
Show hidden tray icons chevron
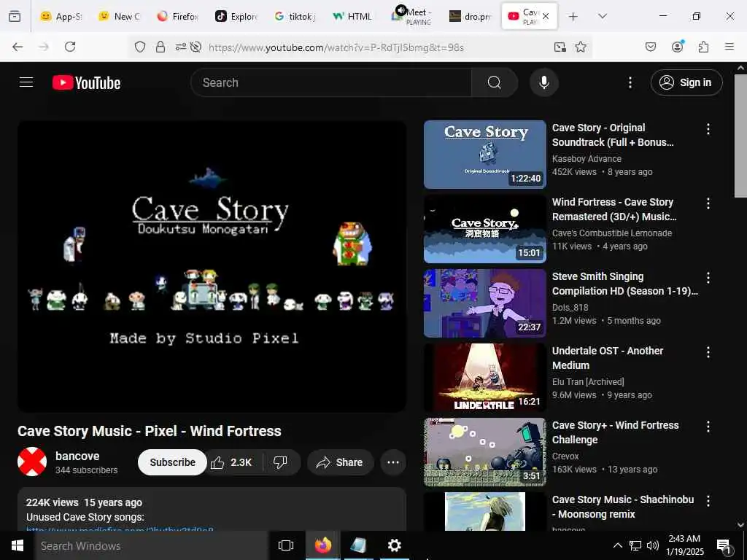(x=617, y=545)
